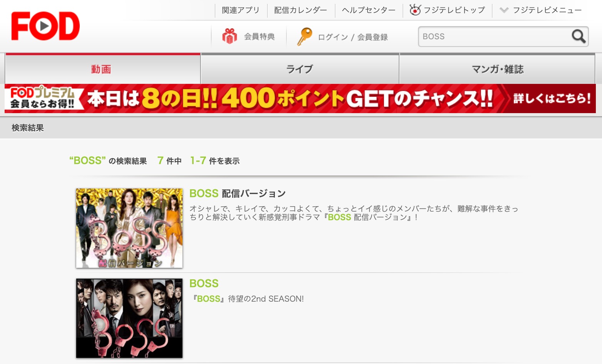Viewport: 602px width, 364px height.
Task: Open the BOSS 配信バージョン thumbnail
Action: tap(129, 228)
